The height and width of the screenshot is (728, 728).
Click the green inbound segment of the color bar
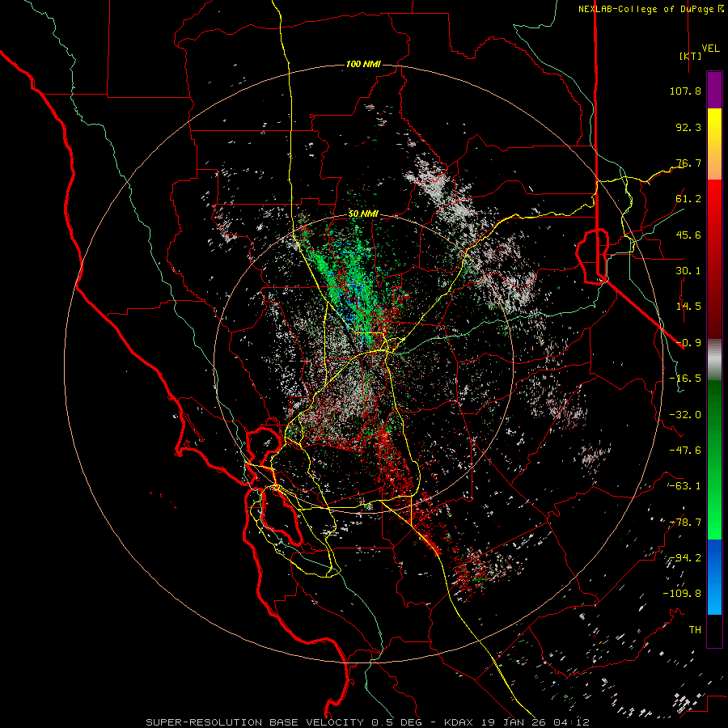tap(714, 459)
